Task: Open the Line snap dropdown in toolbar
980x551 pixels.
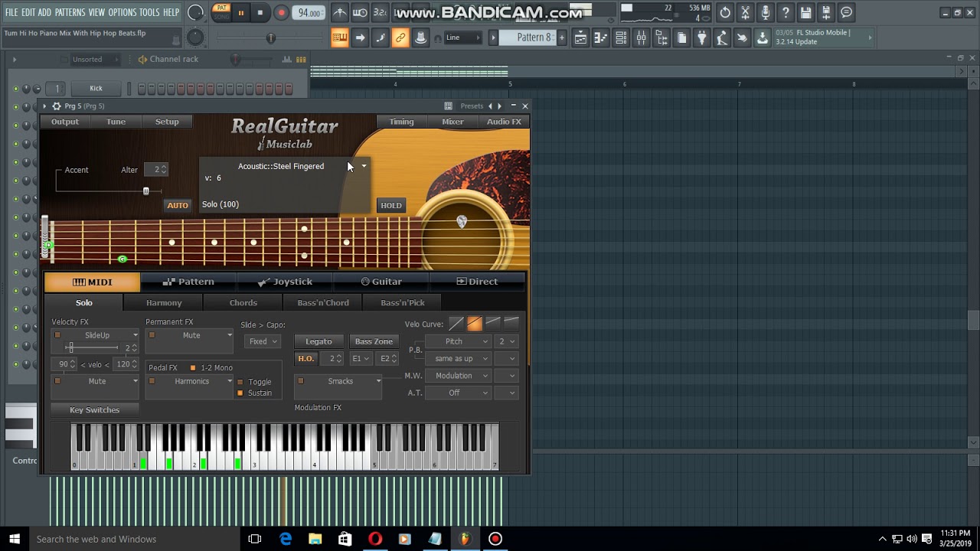Action: (x=463, y=37)
